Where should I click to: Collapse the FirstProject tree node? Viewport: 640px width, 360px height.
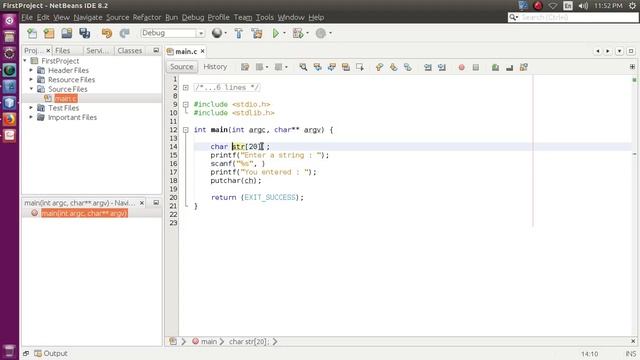tap(25, 61)
